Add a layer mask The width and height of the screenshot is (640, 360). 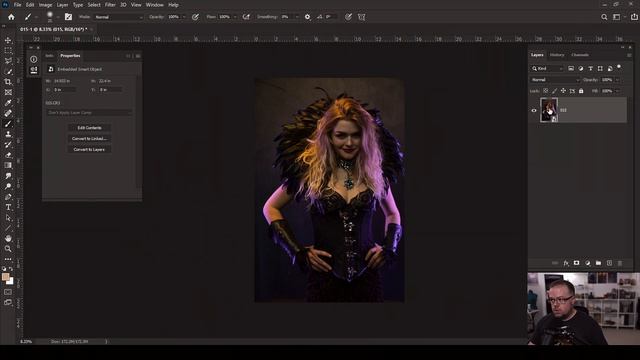576,263
